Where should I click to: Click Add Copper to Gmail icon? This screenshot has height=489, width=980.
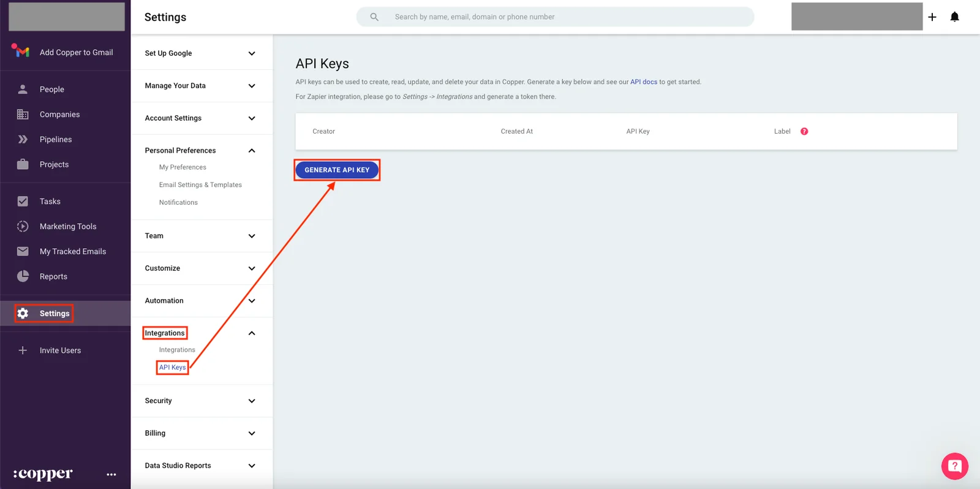21,51
